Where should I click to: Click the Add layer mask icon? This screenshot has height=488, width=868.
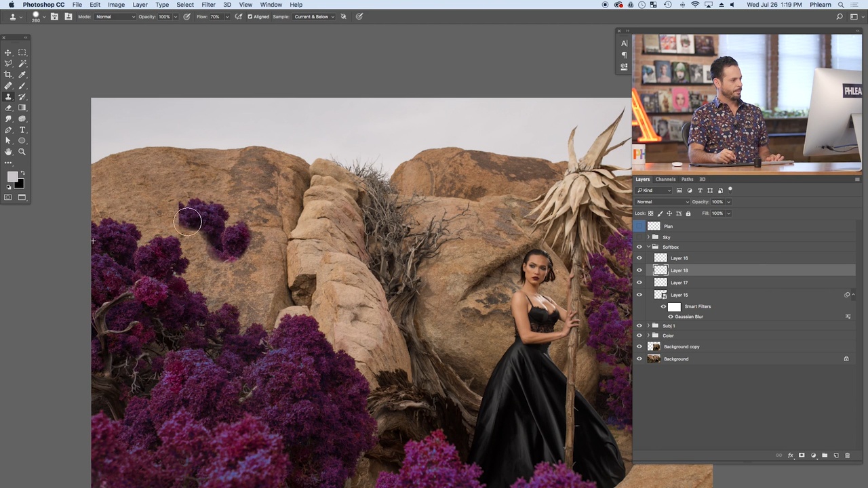coord(802,455)
